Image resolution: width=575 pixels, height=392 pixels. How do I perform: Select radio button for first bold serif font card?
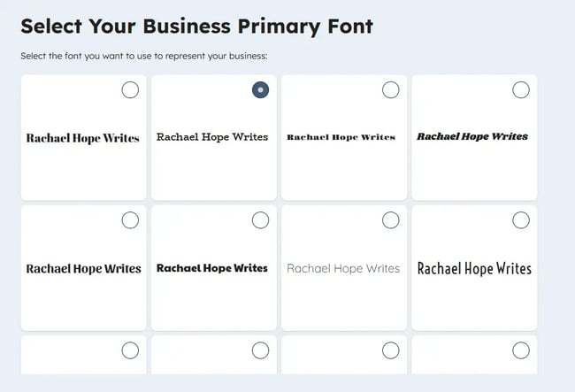pos(130,89)
